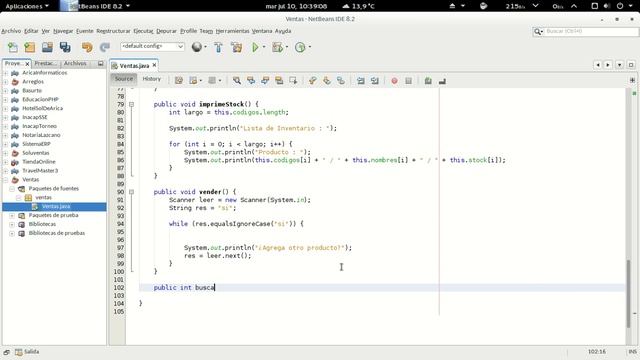Open the Ayuda menu
Viewport: 640px width, 360px height.
[x=283, y=31]
